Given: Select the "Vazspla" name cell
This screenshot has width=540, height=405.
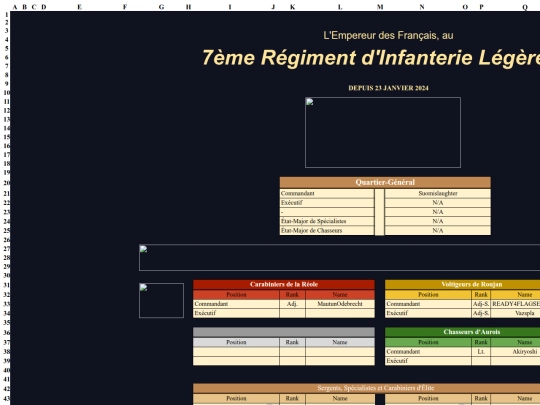Looking at the screenshot, I should (516, 313).
